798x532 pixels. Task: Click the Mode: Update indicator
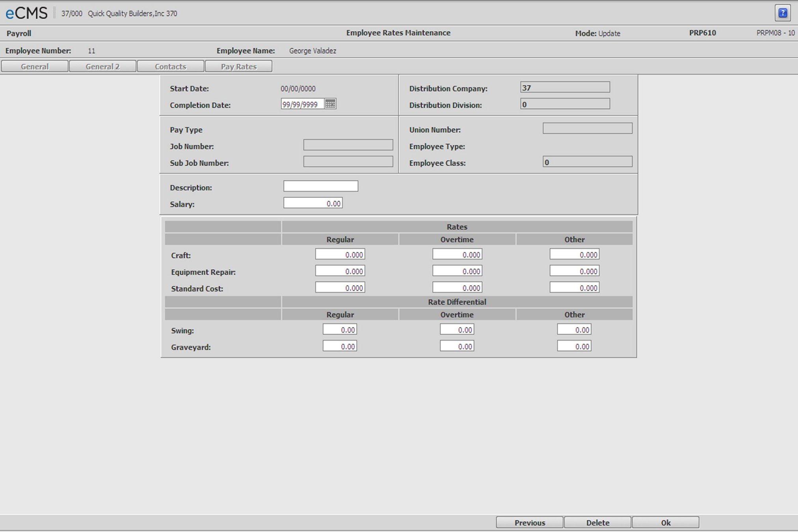tap(597, 33)
